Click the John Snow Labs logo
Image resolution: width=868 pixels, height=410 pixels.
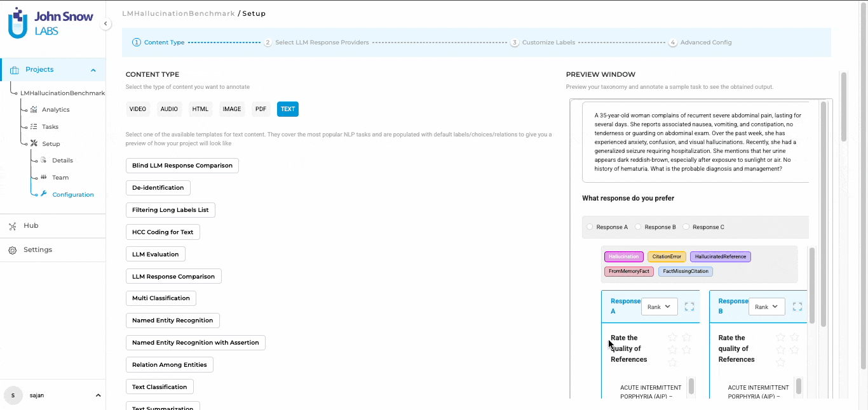click(51, 23)
